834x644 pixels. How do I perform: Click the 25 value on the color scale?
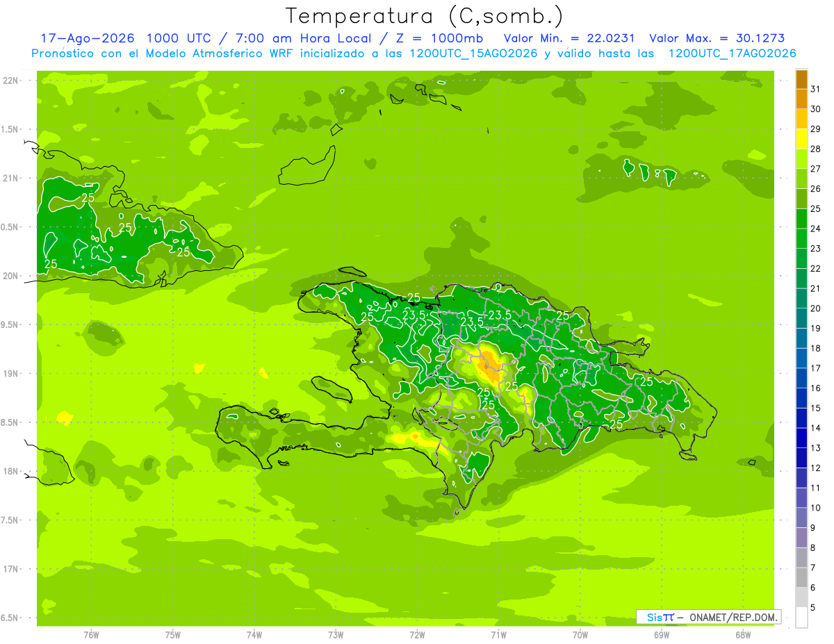pos(816,208)
